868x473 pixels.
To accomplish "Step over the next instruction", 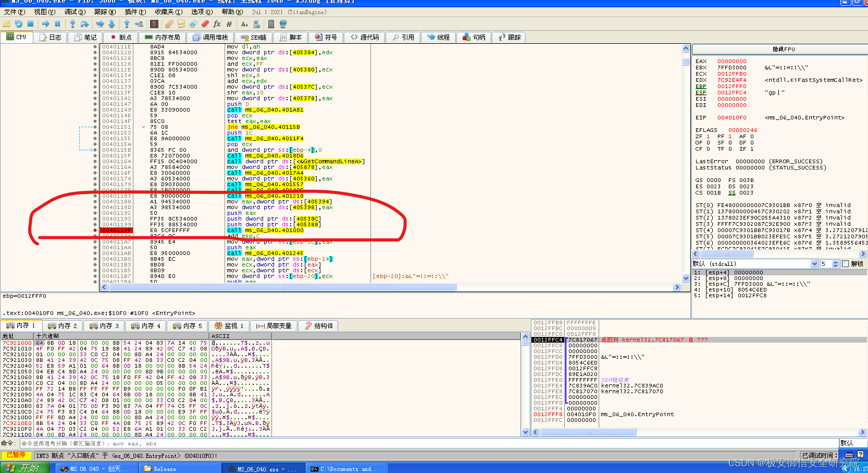I will pos(84,24).
